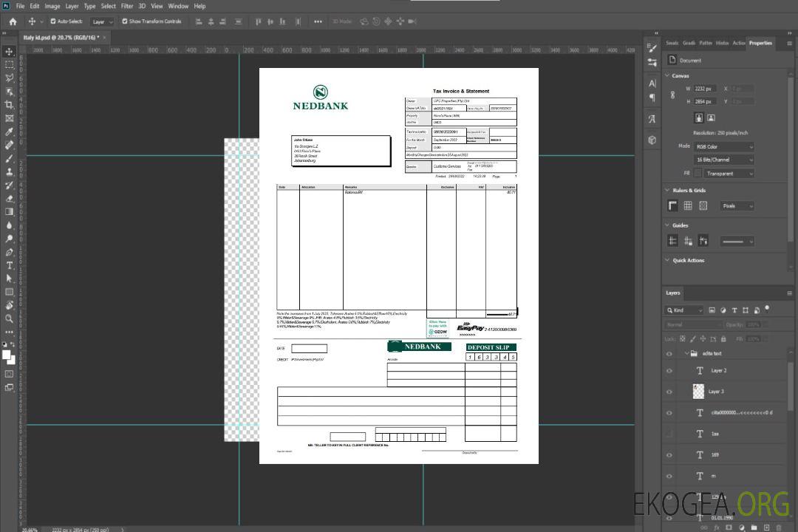This screenshot has width=798, height=532.
Task: Open the Filter menu
Action: tap(127, 6)
